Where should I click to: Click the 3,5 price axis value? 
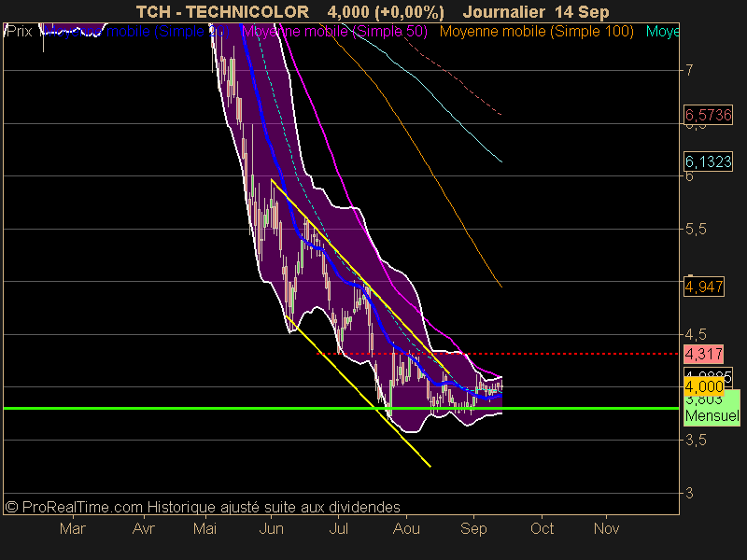coord(696,441)
